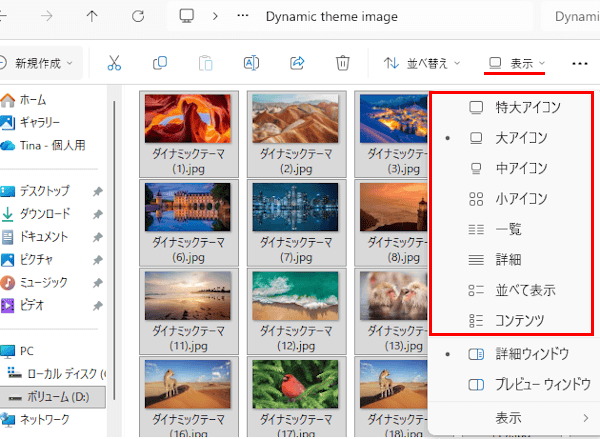Viewport: 600px width, 439px height.
Task: Select 並べて表示 tiles view option
Action: 511,290
